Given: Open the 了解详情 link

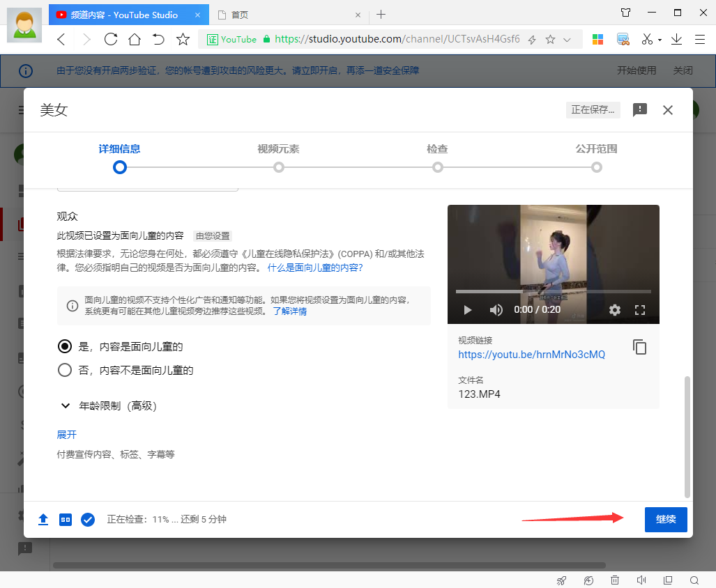Looking at the screenshot, I should 289,311.
